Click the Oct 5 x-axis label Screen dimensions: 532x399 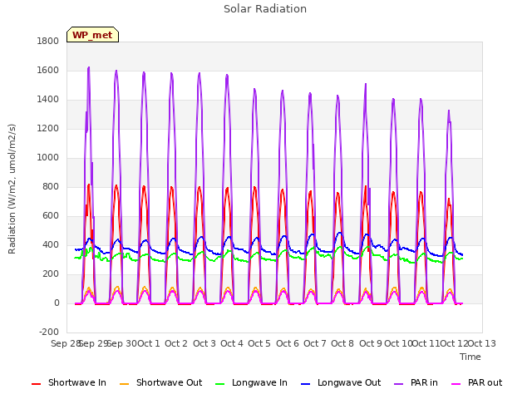click(x=259, y=343)
